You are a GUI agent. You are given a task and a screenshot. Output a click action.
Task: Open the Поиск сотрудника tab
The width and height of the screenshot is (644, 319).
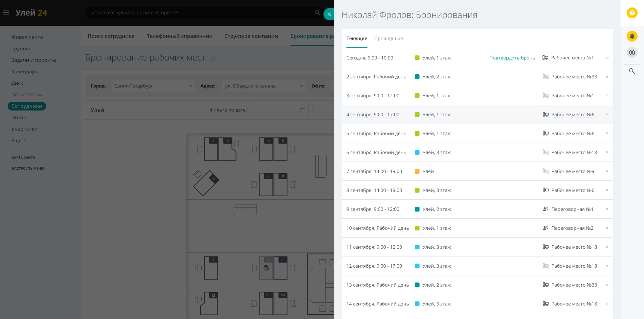coord(111,36)
